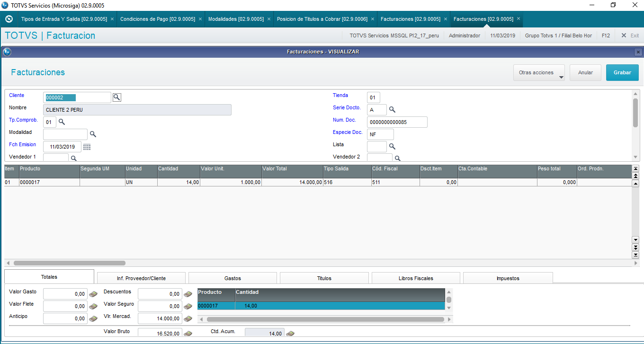The image size is (644, 344).
Task: Switch to Posicion de Titulos a Cobrar tab
Action: (x=322, y=19)
